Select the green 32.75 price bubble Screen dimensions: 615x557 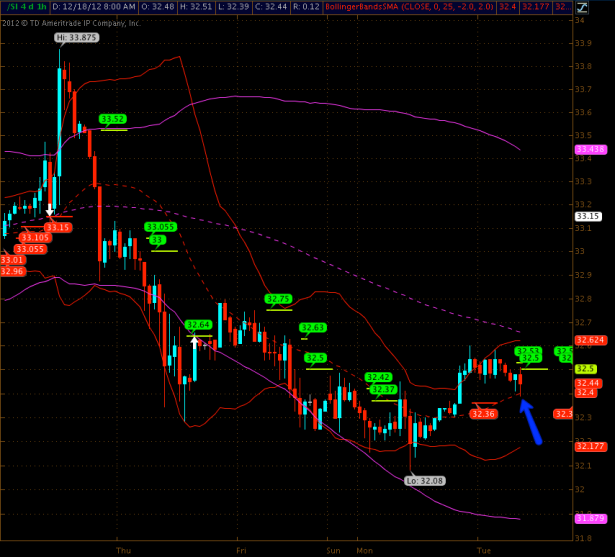click(278, 298)
